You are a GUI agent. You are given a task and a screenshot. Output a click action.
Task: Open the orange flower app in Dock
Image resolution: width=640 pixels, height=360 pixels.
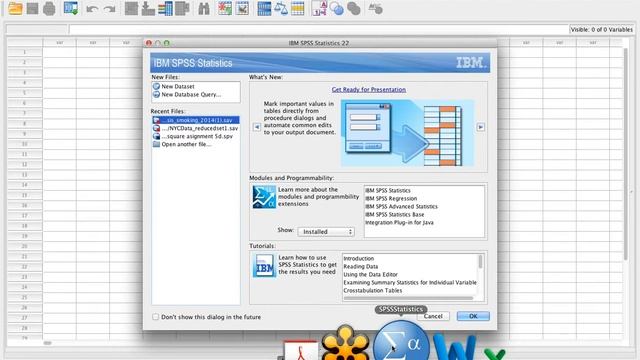point(345,343)
